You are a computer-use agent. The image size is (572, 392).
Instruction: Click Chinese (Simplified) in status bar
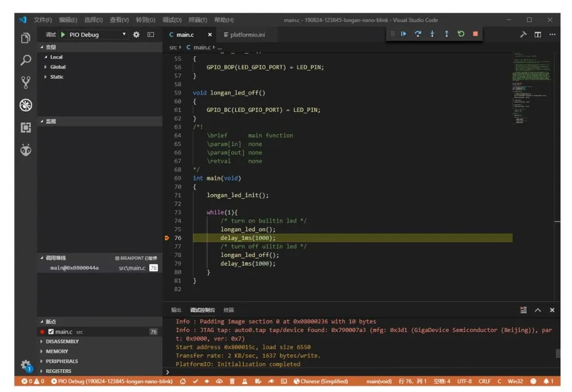[x=324, y=381]
